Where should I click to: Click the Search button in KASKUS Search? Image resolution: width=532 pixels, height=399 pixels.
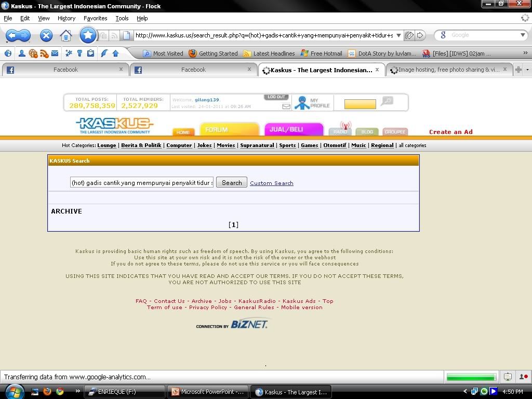pyautogui.click(x=232, y=182)
